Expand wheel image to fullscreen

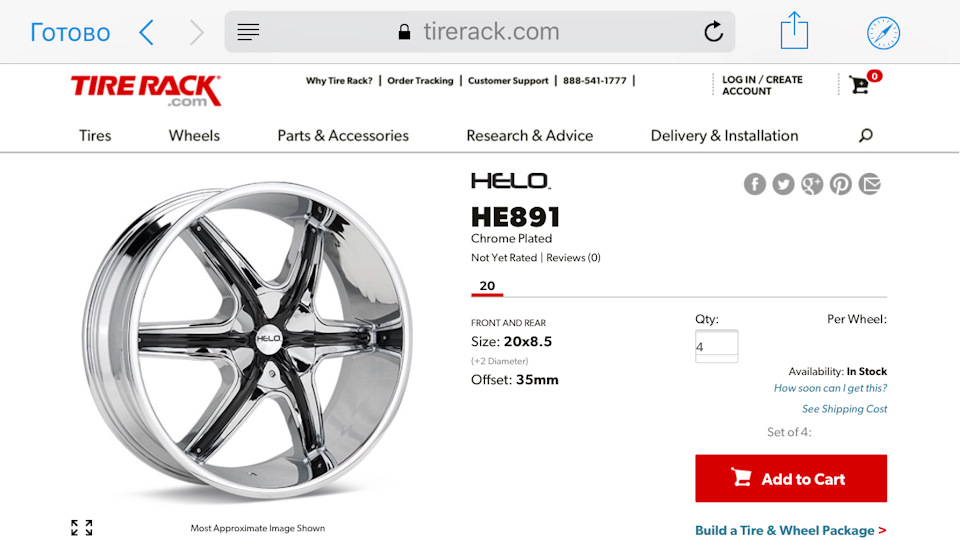[x=82, y=527]
